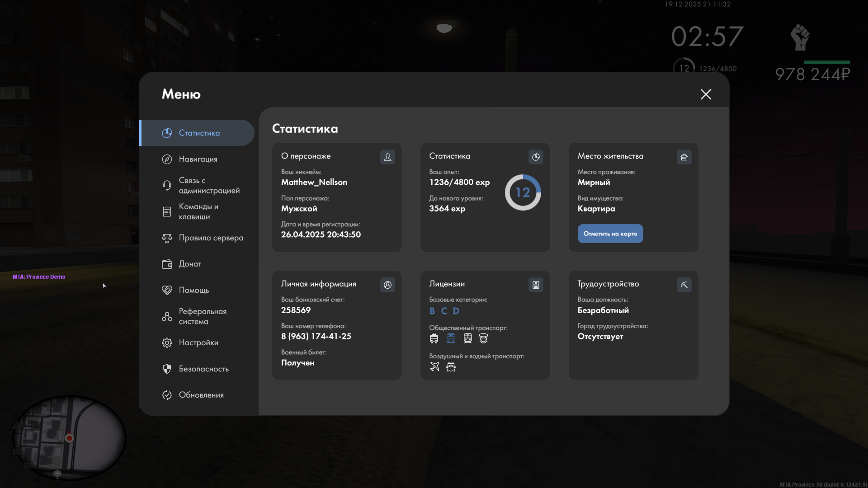Click the profile icon in О персонаже card

387,157
